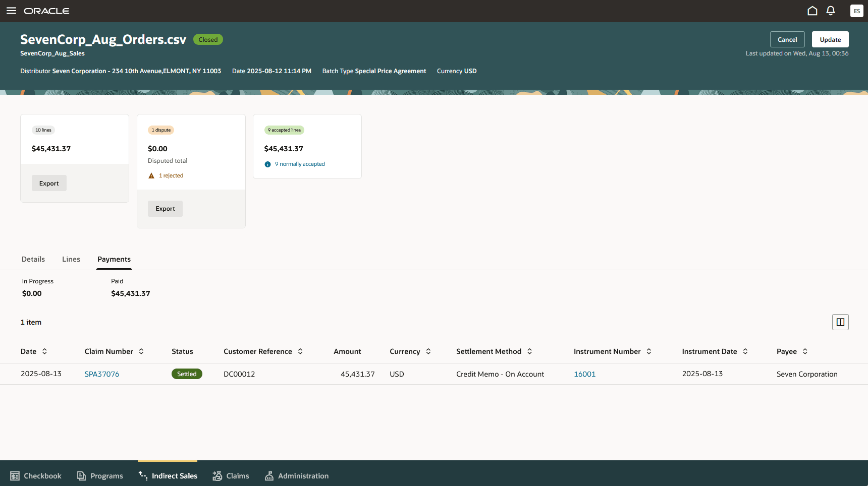Open the Claims section
Screen dimensions: 868x486
coord(231,476)
